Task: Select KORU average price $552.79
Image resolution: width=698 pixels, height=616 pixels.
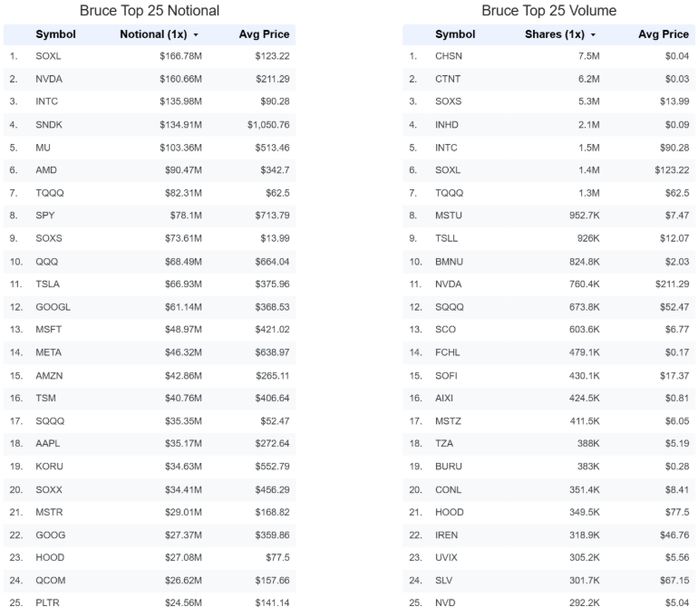Action: click(272, 467)
